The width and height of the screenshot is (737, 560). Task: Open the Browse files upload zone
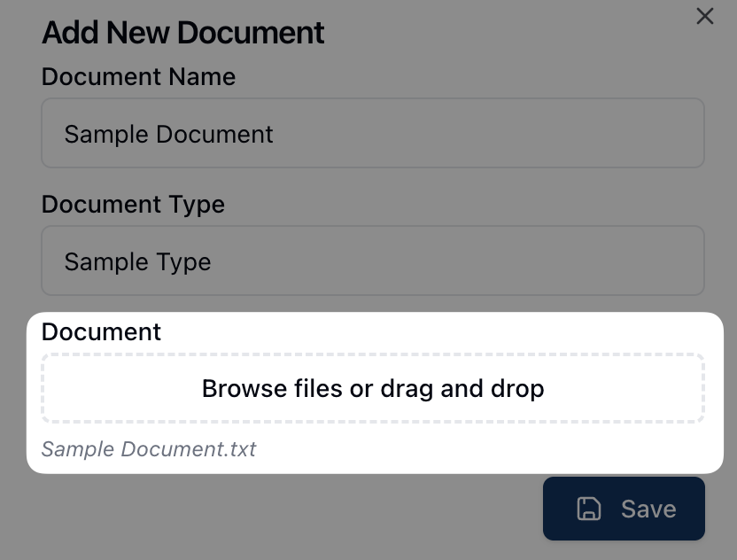coord(372,389)
